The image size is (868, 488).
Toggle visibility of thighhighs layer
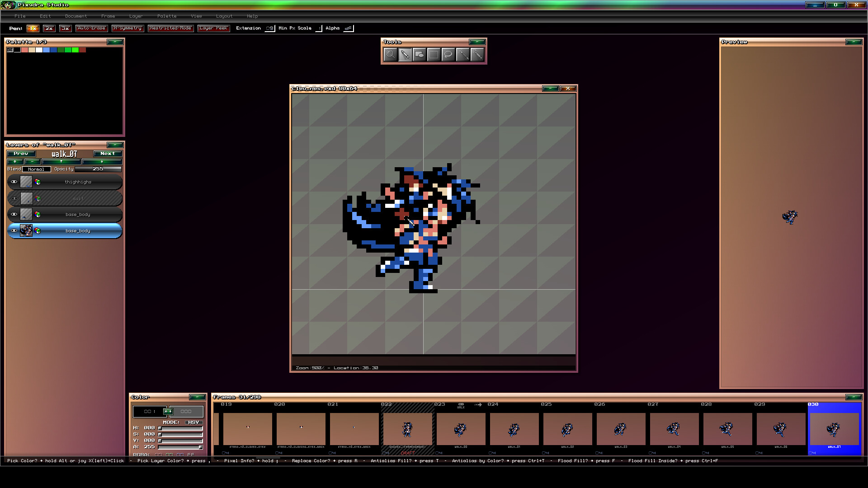point(14,182)
